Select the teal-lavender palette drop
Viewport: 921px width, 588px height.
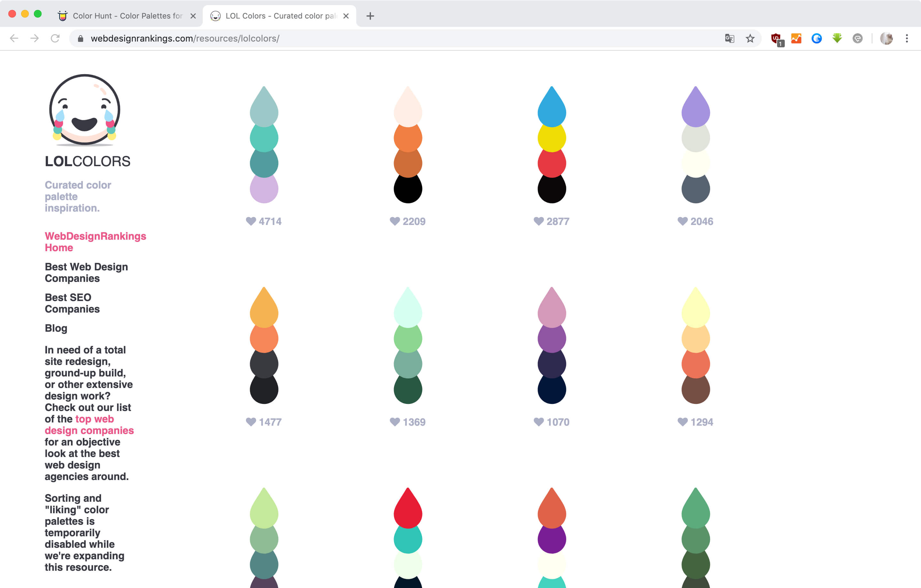264,144
